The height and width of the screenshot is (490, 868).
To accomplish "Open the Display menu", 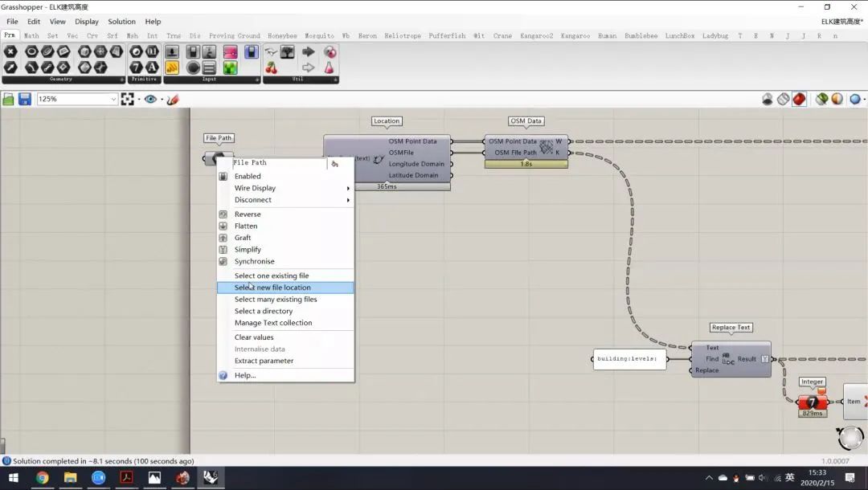I will (87, 22).
